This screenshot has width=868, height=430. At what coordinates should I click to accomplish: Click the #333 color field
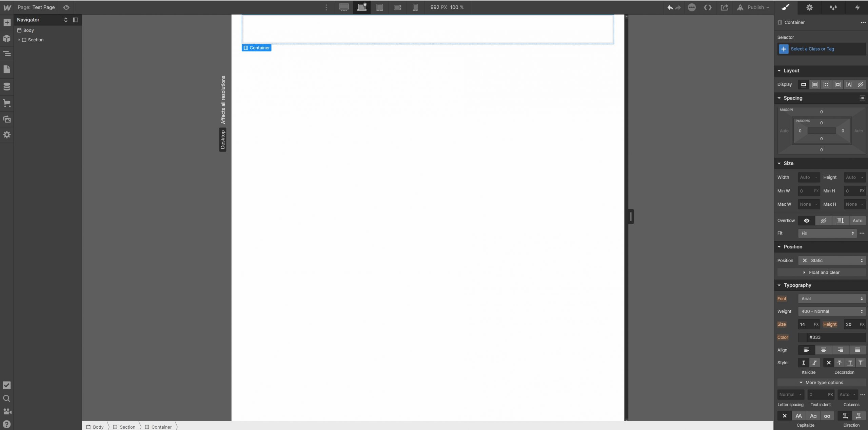832,337
